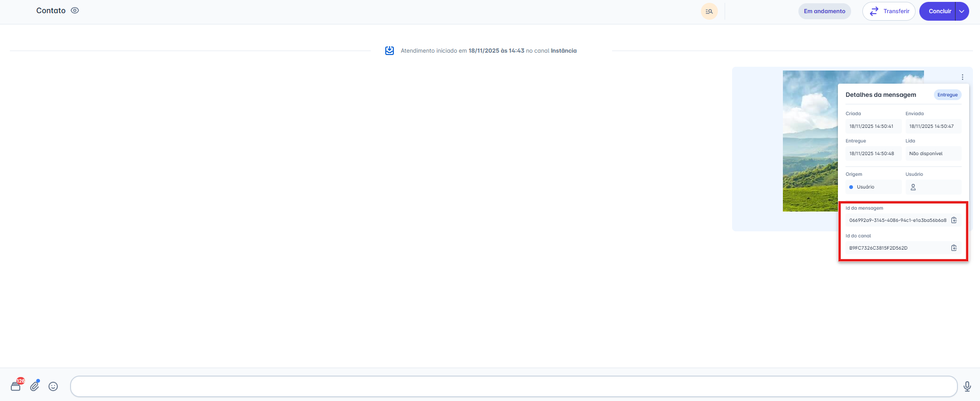This screenshot has height=401, width=980.
Task: Open the emoji picker
Action: click(53, 386)
